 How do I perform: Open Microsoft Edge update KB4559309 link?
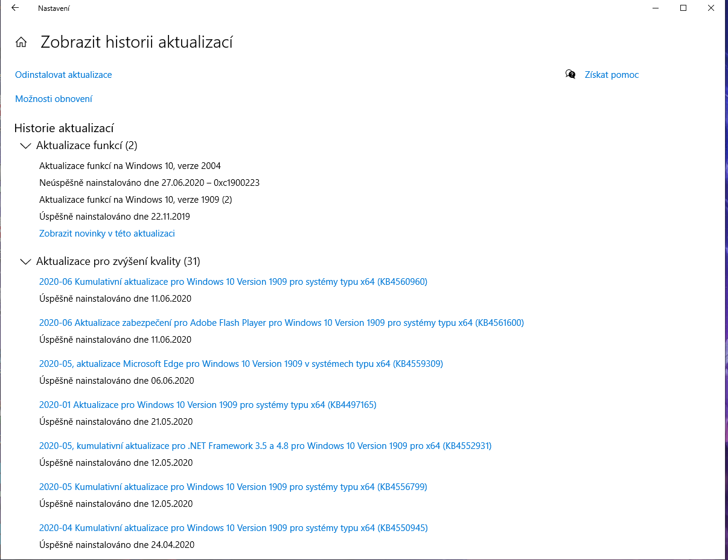pos(241,363)
